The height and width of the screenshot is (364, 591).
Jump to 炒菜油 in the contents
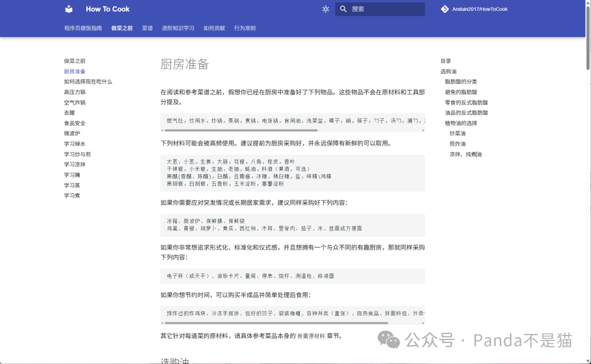coord(457,133)
